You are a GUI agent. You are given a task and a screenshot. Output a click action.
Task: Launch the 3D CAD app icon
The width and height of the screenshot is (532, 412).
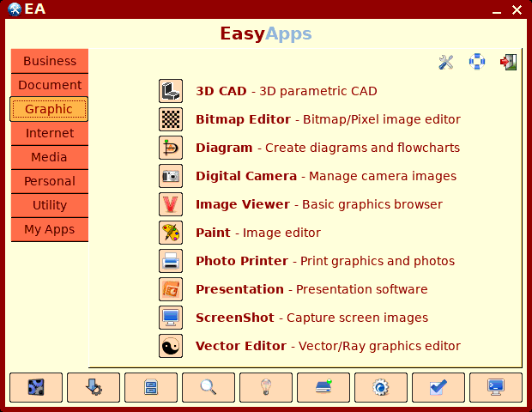click(171, 91)
